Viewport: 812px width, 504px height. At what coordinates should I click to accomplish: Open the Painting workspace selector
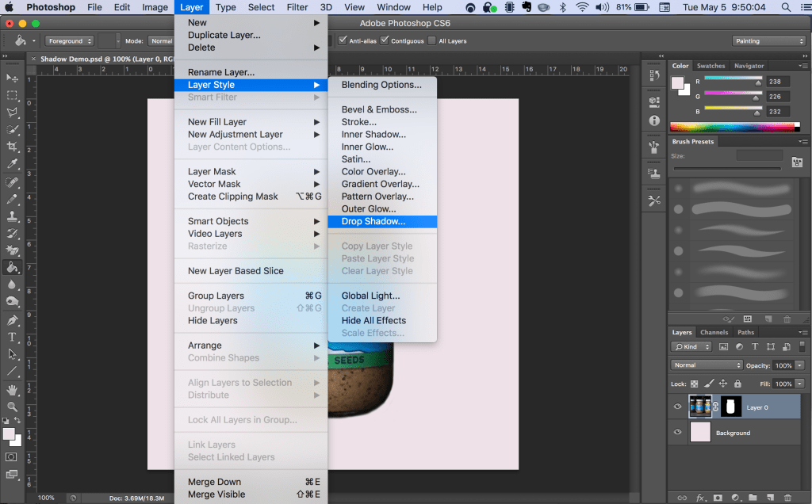point(768,40)
